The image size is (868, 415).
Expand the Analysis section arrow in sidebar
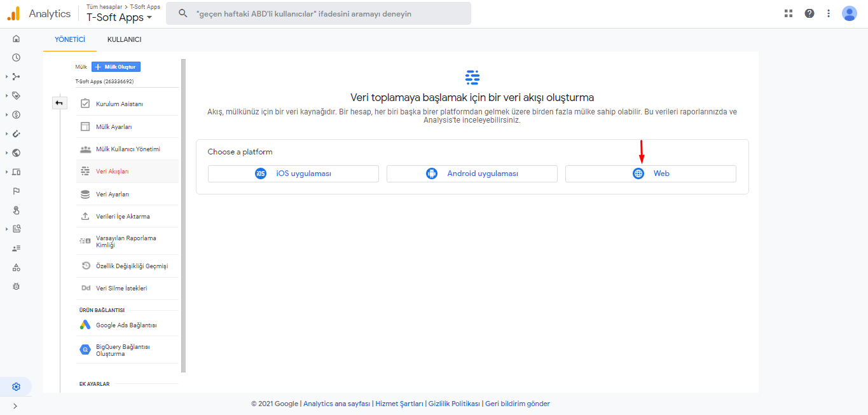point(6,229)
